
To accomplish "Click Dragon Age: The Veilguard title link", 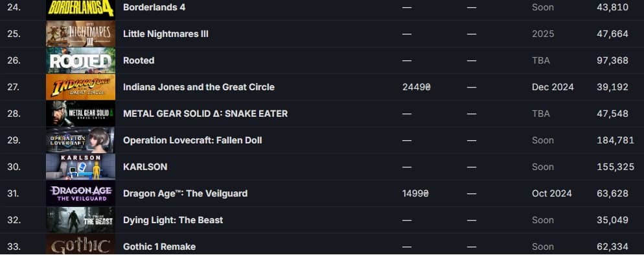I will pos(185,193).
